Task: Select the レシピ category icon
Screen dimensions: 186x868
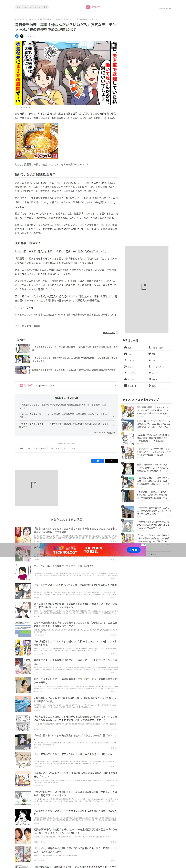Action: (x=126, y=379)
